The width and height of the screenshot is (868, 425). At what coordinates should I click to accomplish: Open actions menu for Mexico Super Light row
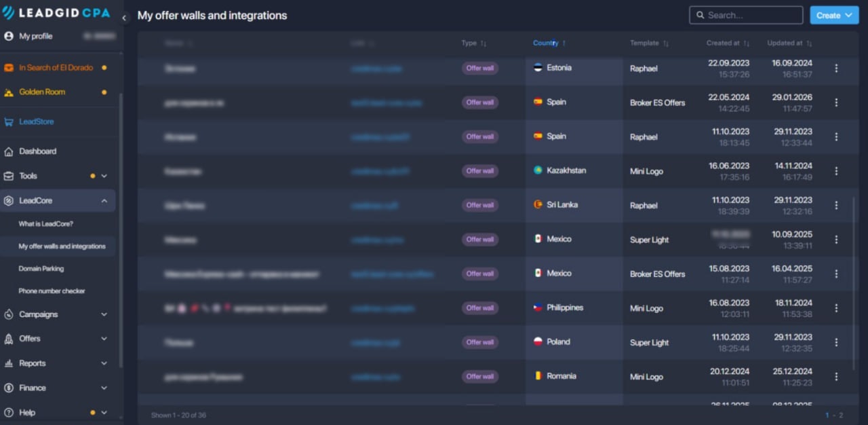[836, 240]
